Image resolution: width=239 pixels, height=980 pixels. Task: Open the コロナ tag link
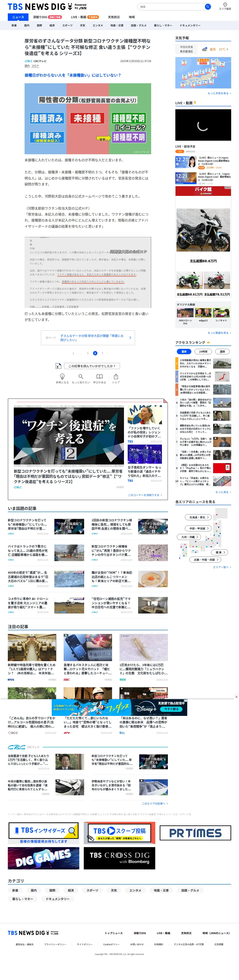pos(35,66)
